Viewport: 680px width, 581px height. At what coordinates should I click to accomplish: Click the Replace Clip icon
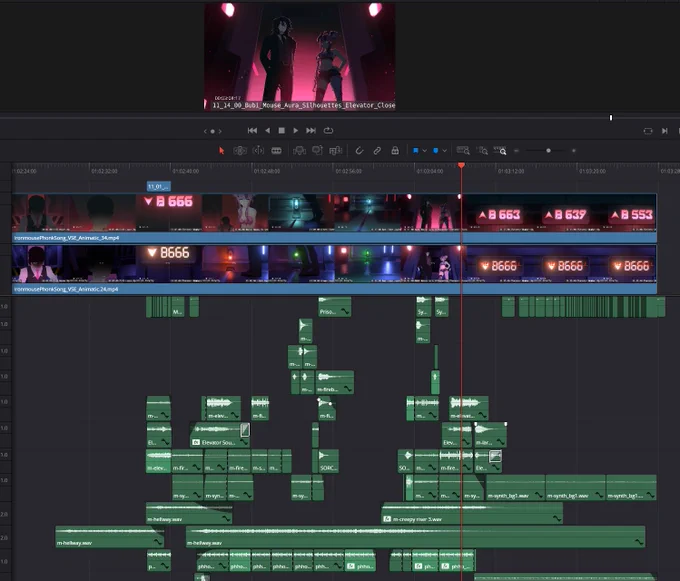coord(336,150)
